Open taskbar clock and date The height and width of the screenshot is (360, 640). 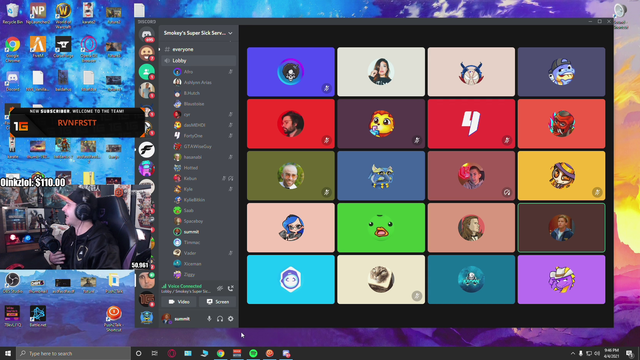tap(611, 353)
